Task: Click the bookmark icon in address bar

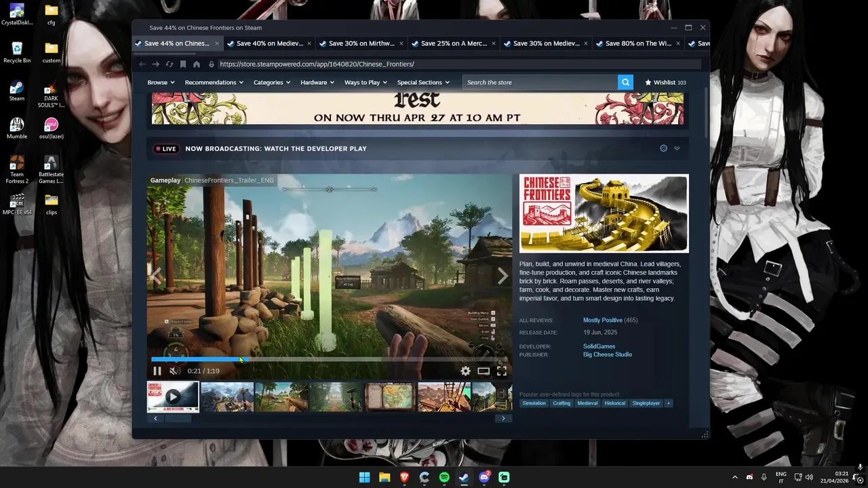Action: [x=183, y=64]
